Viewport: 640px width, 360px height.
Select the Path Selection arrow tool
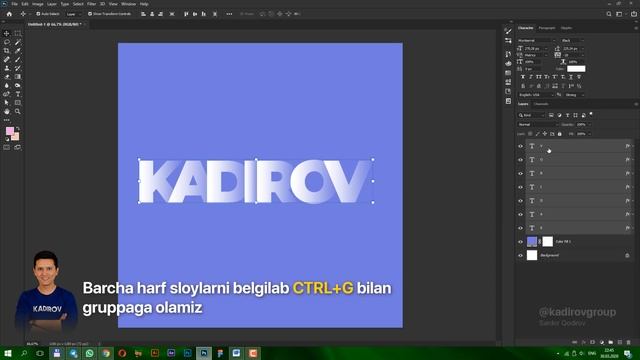(7, 102)
